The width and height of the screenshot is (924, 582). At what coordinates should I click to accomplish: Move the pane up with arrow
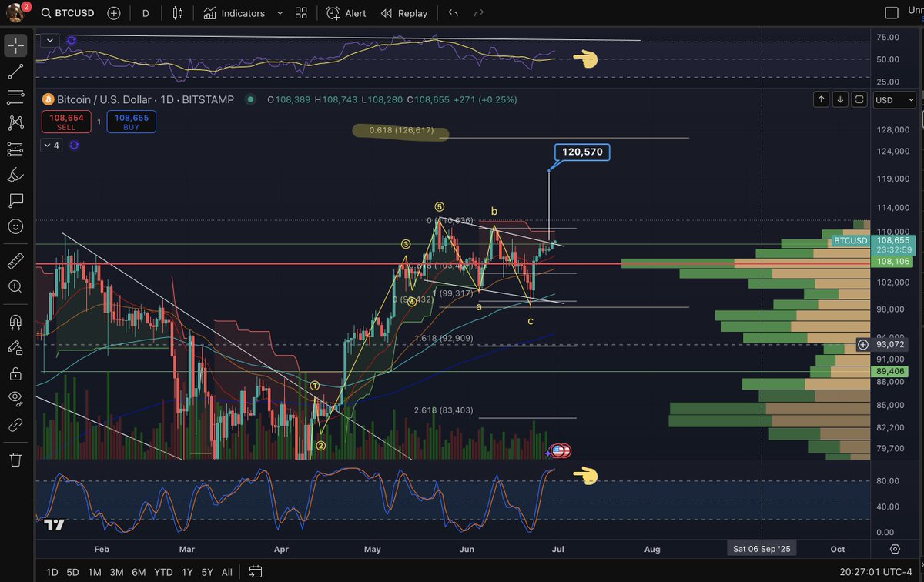coord(822,99)
